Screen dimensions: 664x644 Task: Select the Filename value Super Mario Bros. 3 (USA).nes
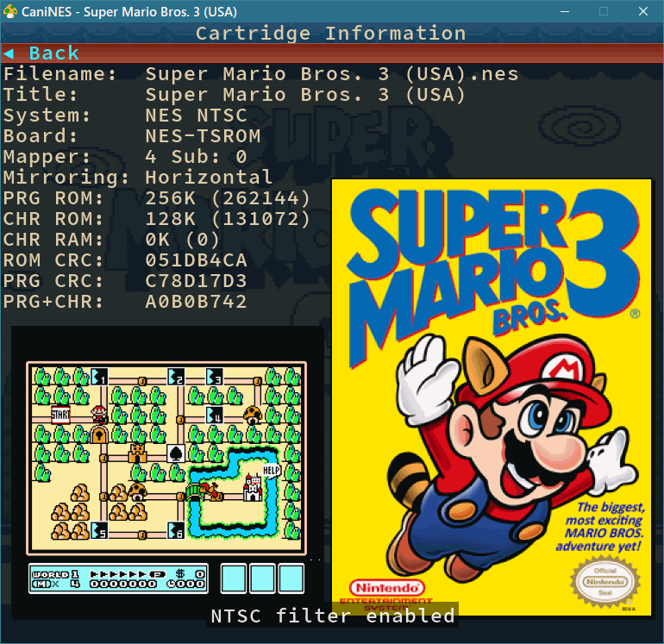coord(332,74)
